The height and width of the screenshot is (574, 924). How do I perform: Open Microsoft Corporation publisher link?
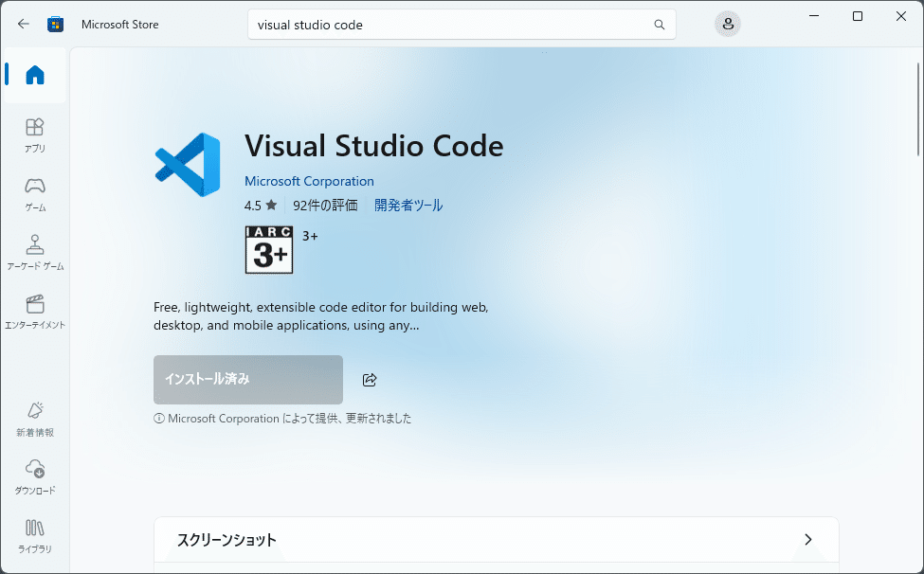pyautogui.click(x=309, y=181)
